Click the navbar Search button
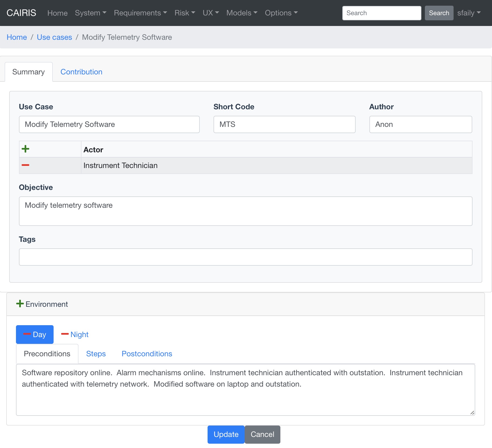Image resolution: width=492 pixels, height=448 pixels. tap(439, 13)
